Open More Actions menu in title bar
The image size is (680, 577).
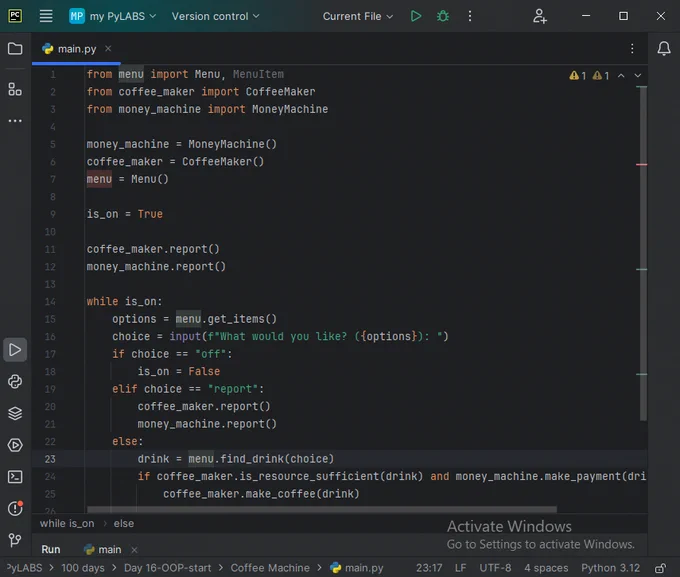pos(470,16)
